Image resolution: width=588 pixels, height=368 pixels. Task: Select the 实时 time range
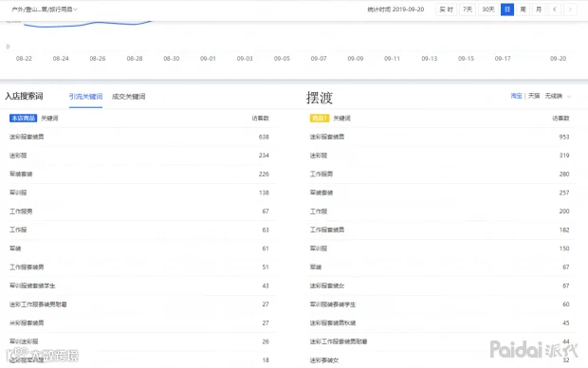click(x=447, y=9)
